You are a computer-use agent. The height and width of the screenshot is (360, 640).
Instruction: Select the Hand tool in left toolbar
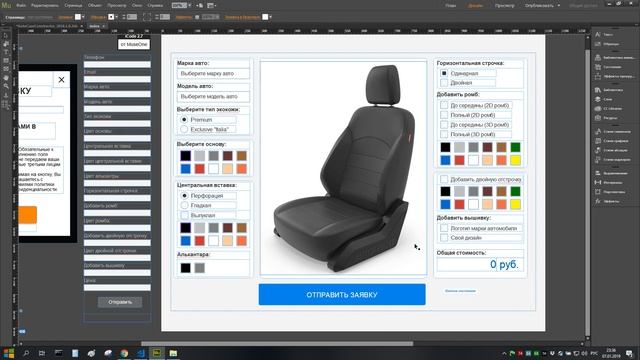[6, 78]
